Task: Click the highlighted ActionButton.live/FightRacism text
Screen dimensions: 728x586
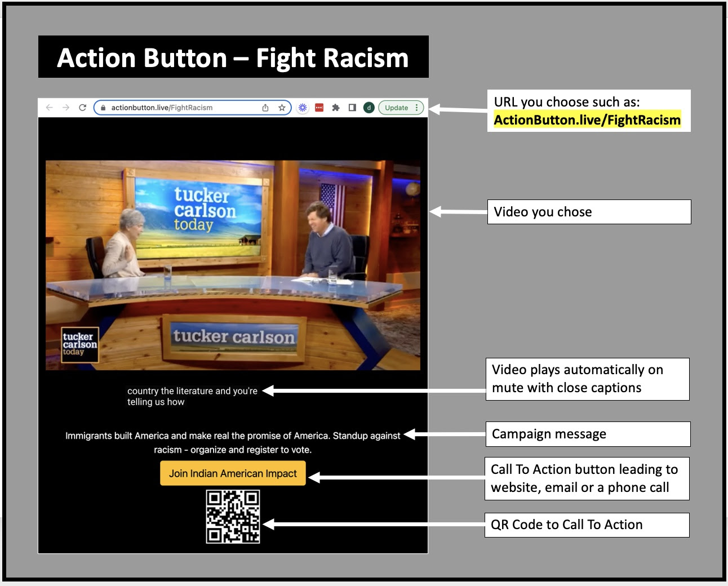Action: [587, 120]
